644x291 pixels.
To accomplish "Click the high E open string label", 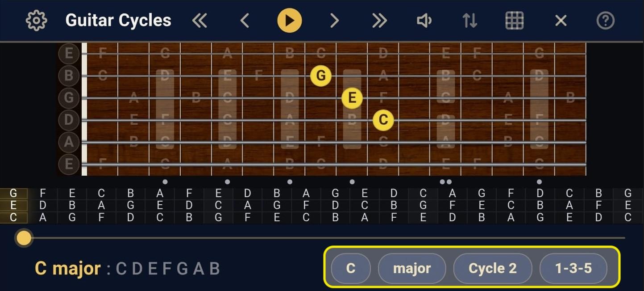I will [69, 54].
